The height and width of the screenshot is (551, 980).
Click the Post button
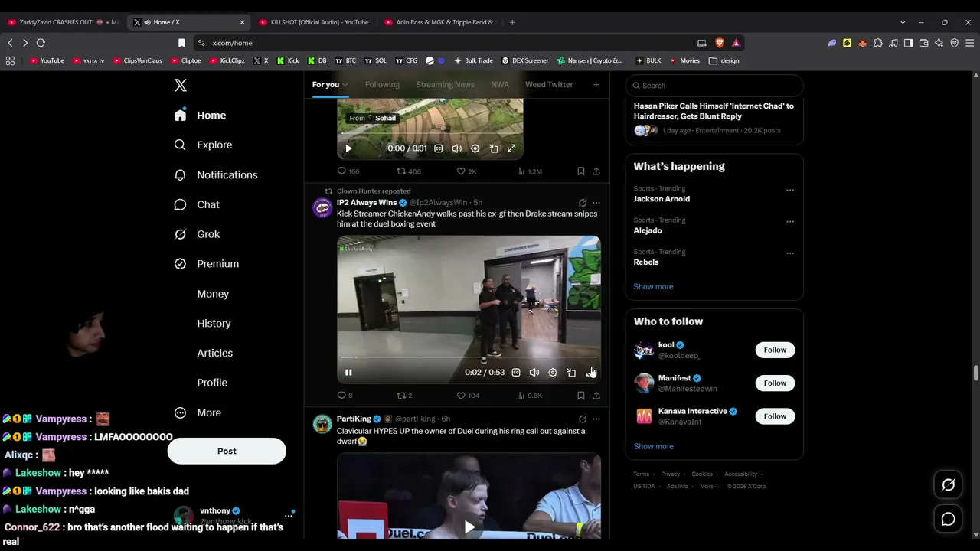227,452
